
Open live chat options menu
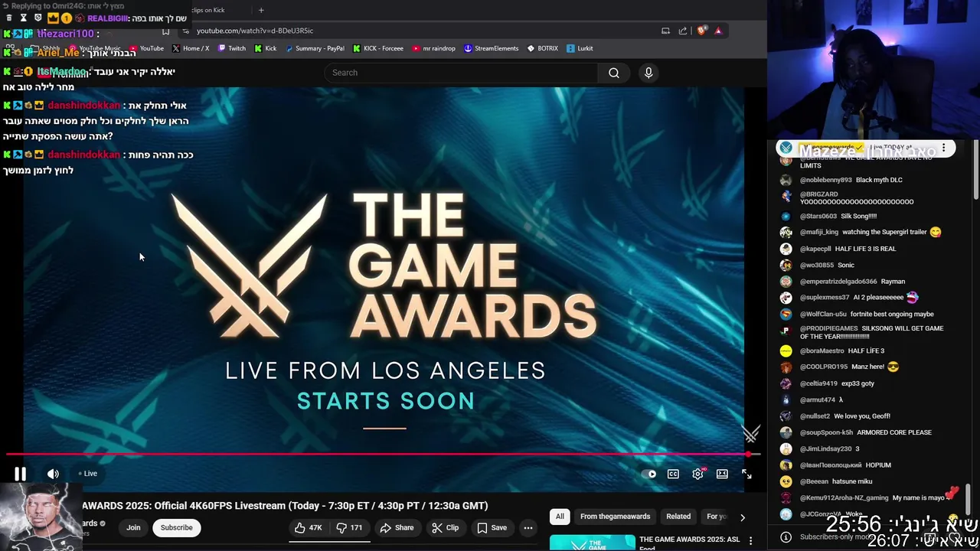[943, 148]
